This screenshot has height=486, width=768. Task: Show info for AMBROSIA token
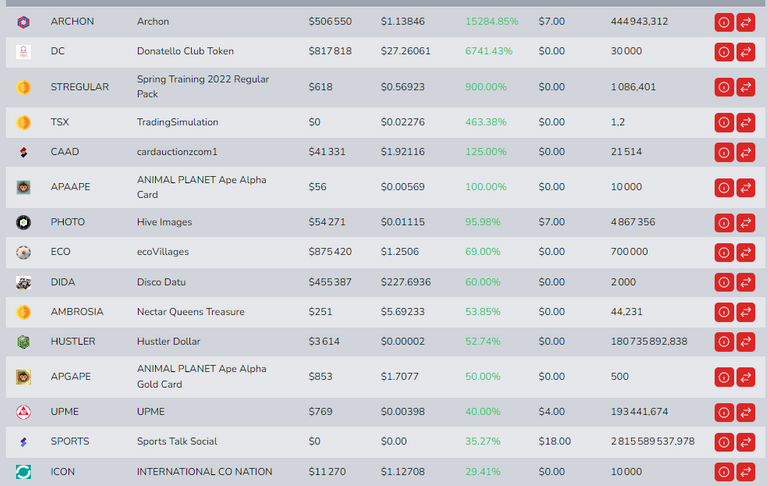(x=724, y=312)
